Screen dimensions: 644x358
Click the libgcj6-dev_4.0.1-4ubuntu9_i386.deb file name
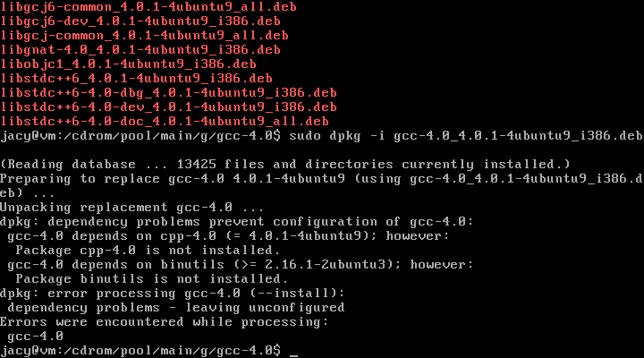(140, 21)
